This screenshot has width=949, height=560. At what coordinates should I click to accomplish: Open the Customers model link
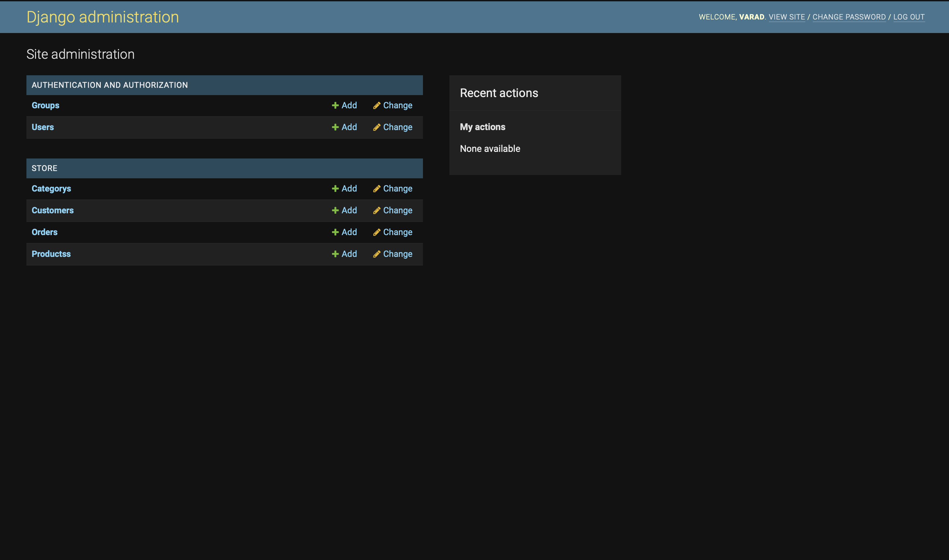(x=53, y=211)
